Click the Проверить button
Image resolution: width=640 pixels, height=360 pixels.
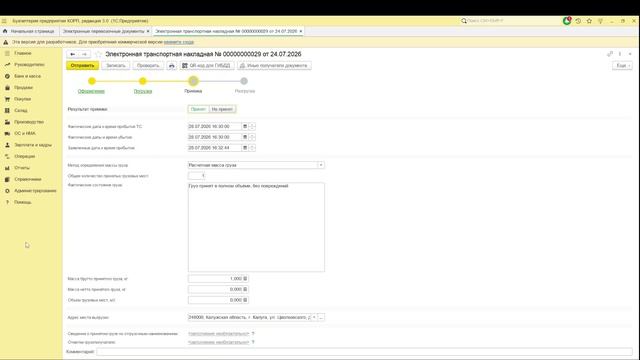(x=148, y=65)
